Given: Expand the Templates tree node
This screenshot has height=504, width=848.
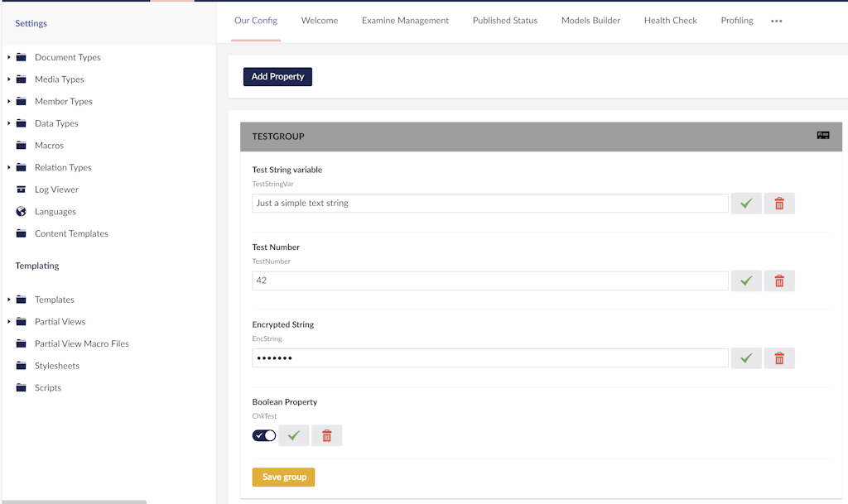Looking at the screenshot, I should [x=8, y=299].
